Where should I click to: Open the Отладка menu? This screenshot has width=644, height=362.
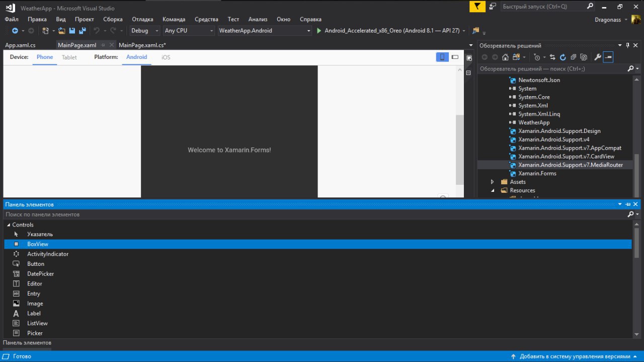point(142,19)
